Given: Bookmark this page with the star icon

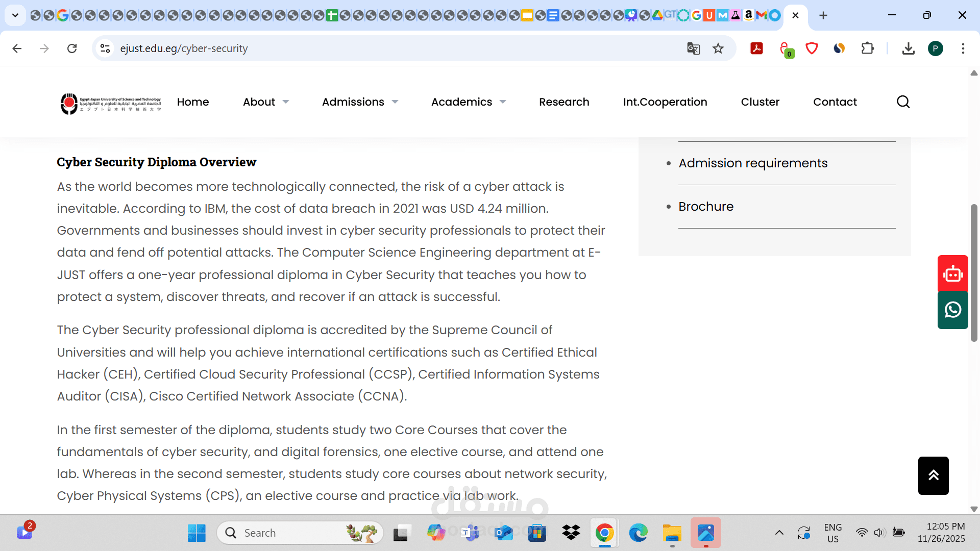Looking at the screenshot, I should click(x=718, y=48).
